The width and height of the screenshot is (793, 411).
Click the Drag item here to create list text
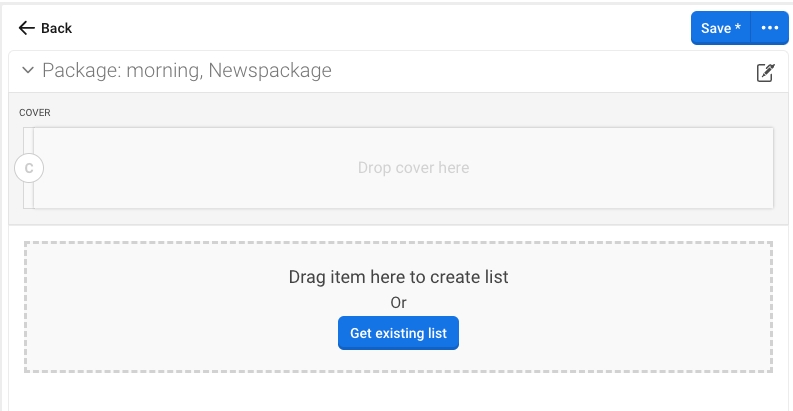coord(398,277)
